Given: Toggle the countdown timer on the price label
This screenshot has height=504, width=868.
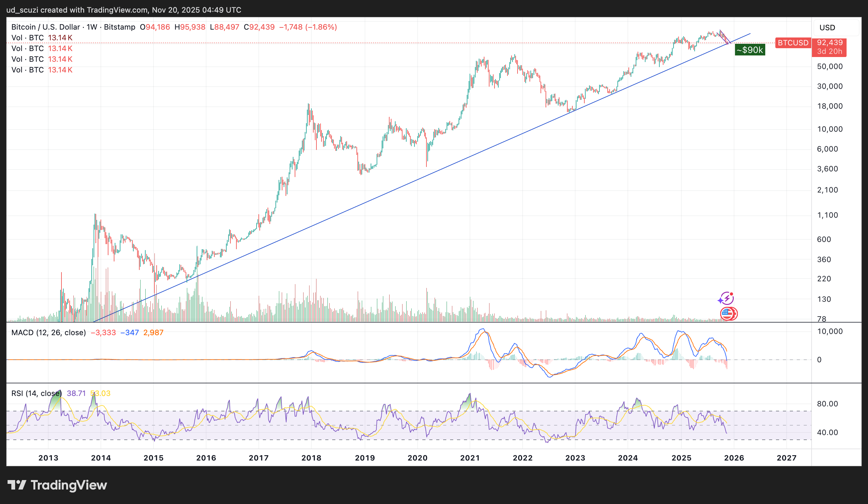Looking at the screenshot, I should [830, 53].
